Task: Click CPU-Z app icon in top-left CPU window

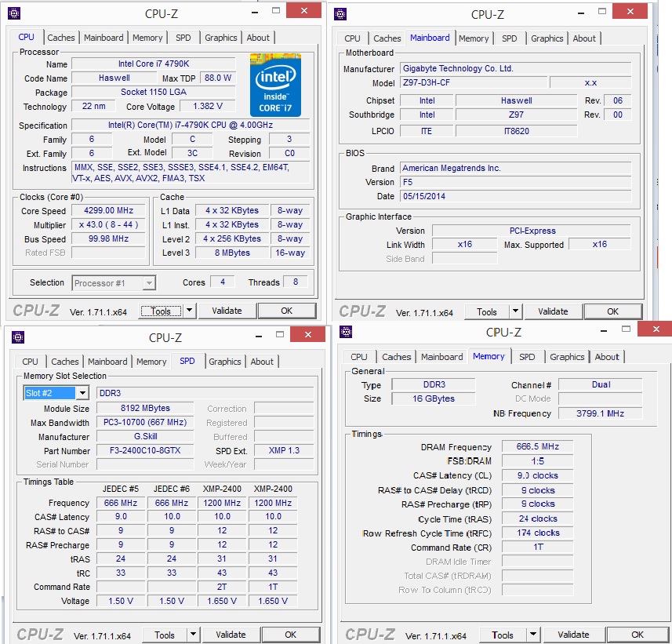Action: click(14, 13)
